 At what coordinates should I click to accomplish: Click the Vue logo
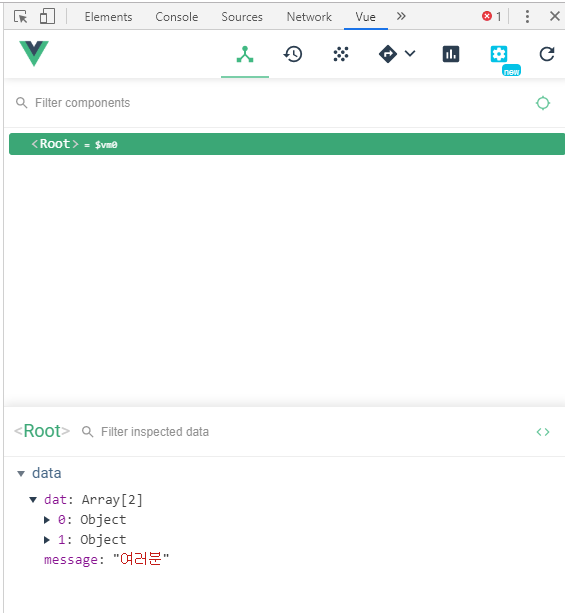coord(34,54)
